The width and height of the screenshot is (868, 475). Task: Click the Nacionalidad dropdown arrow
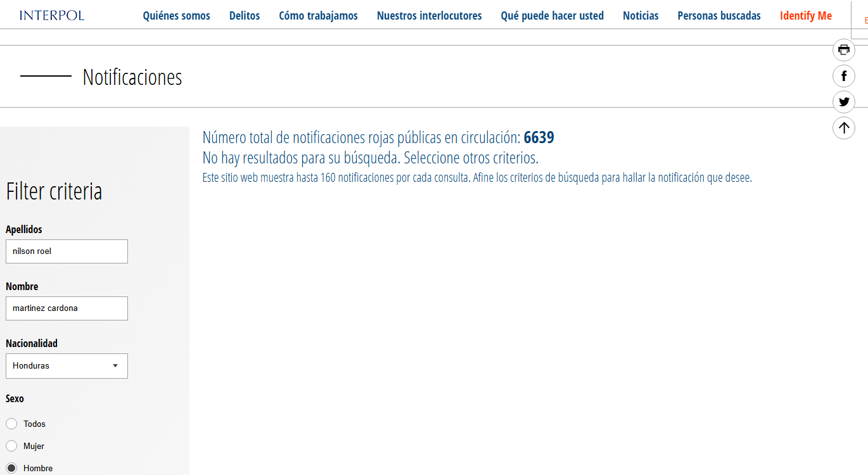[x=115, y=366]
